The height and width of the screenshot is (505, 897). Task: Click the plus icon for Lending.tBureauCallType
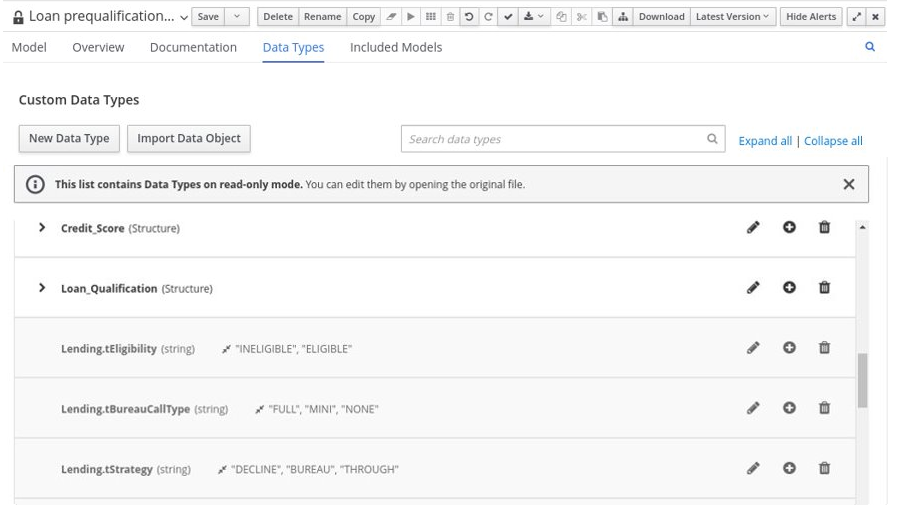point(789,408)
